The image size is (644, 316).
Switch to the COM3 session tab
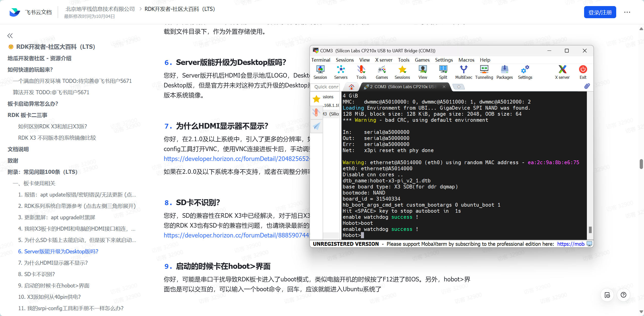point(402,87)
